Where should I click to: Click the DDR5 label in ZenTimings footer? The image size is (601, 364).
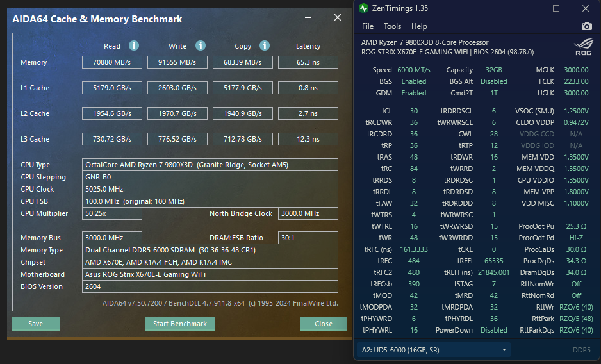581,350
